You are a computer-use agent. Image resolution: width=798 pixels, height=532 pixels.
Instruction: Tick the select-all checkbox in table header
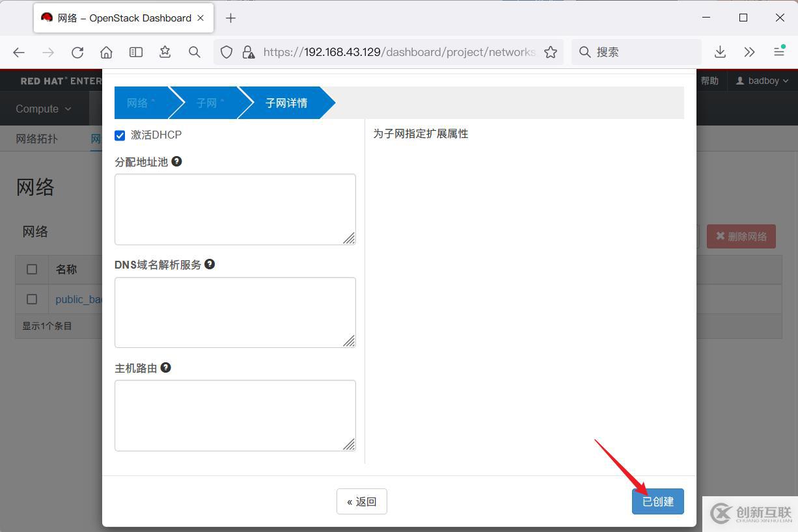(32, 269)
